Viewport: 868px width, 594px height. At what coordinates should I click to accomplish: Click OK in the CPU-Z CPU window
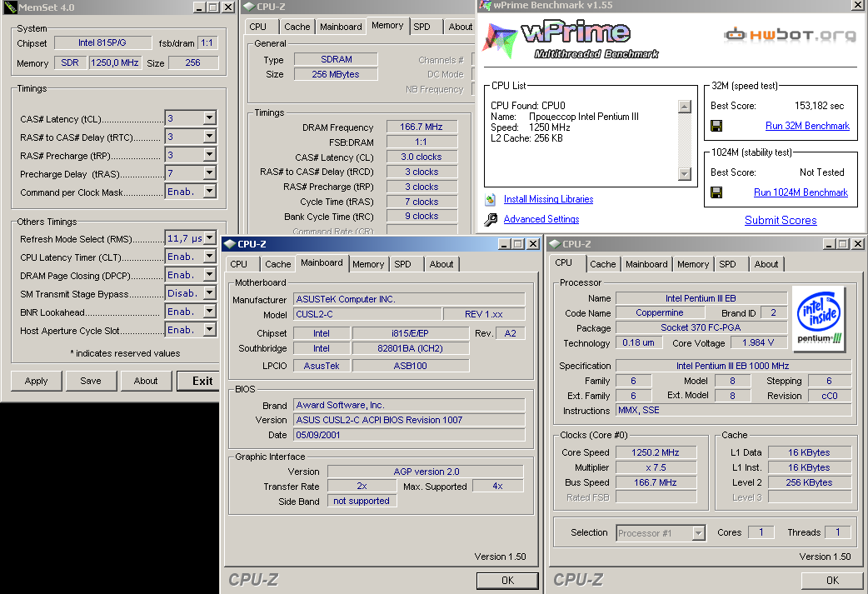(x=832, y=580)
